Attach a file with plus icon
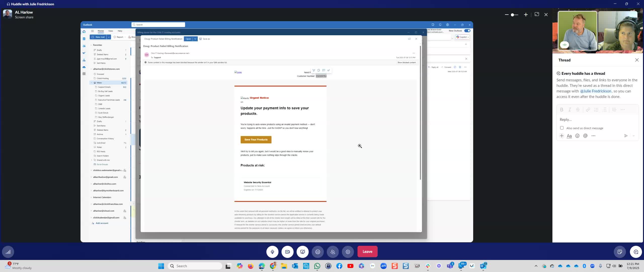The height and width of the screenshot is (272, 644). [562, 136]
